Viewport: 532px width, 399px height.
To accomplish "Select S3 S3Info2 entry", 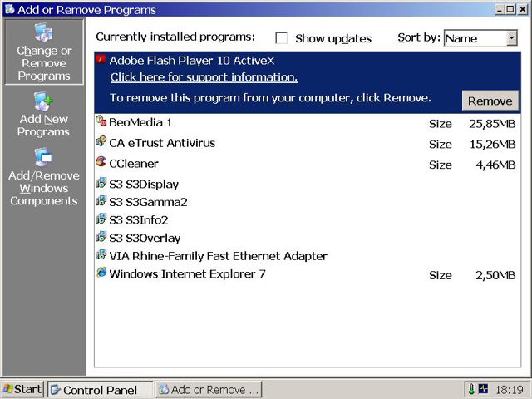I will click(x=308, y=220).
